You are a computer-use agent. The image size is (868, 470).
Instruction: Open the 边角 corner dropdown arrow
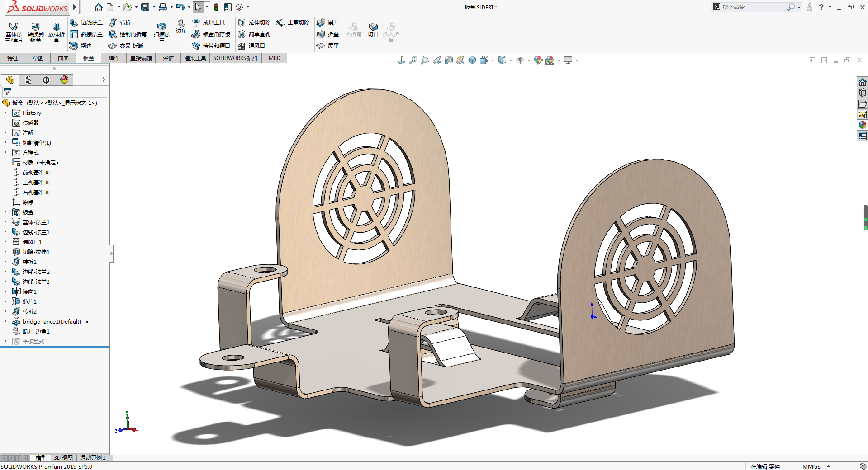[x=181, y=47]
